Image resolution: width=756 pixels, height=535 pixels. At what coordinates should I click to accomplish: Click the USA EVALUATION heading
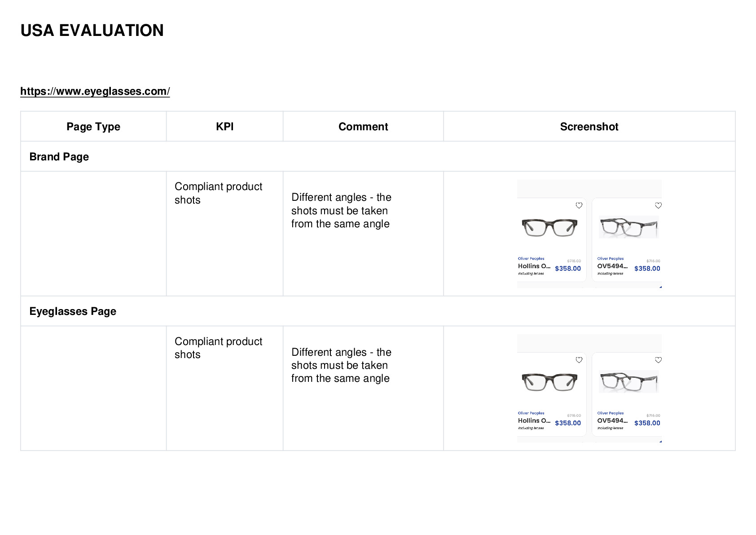tap(92, 31)
